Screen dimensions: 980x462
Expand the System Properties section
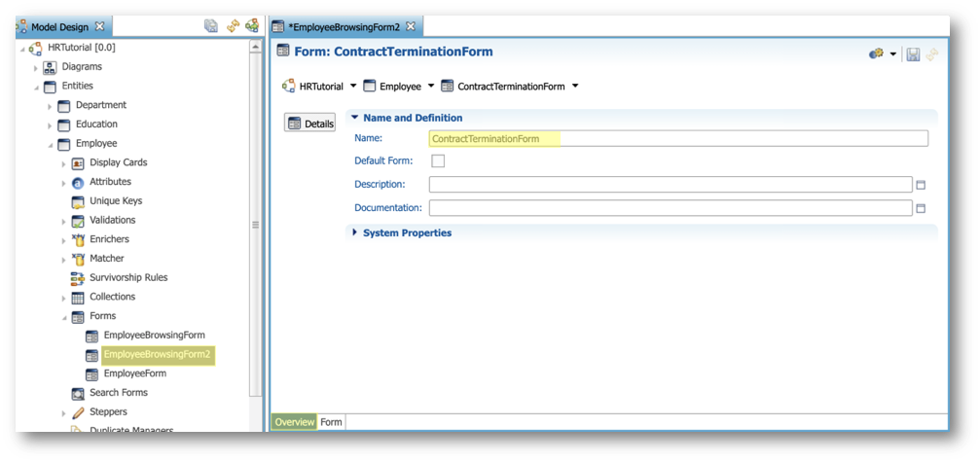pos(355,232)
